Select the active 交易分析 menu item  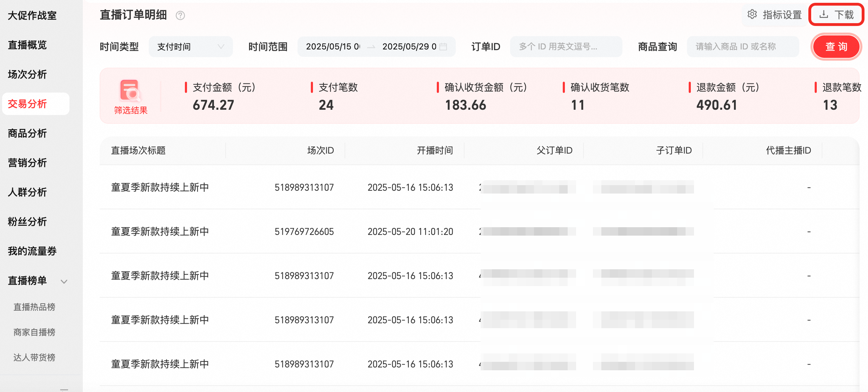coord(36,104)
